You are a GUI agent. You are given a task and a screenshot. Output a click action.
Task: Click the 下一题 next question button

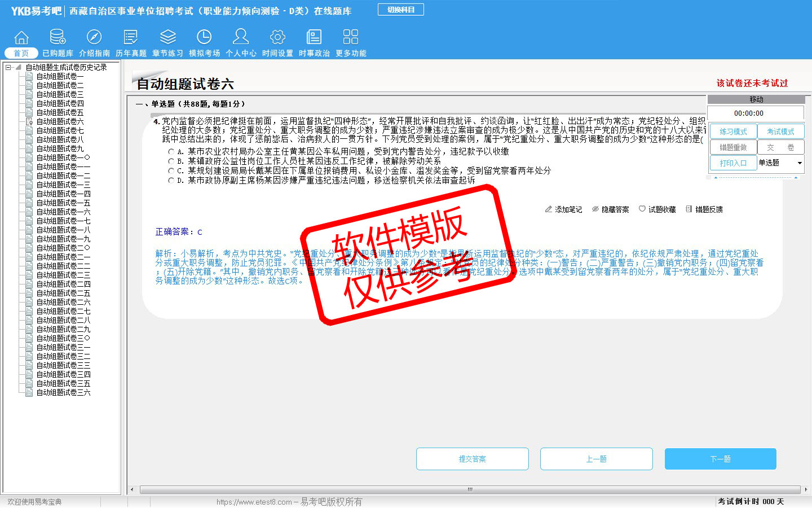click(x=720, y=459)
